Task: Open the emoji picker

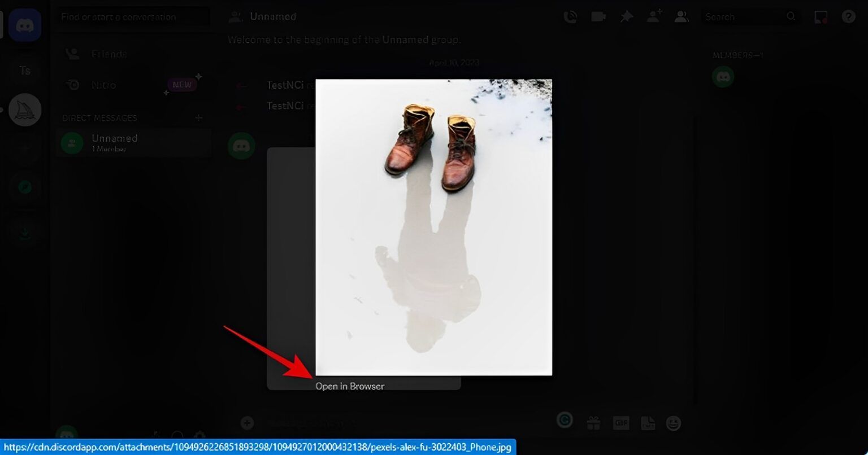Action: pos(675,423)
